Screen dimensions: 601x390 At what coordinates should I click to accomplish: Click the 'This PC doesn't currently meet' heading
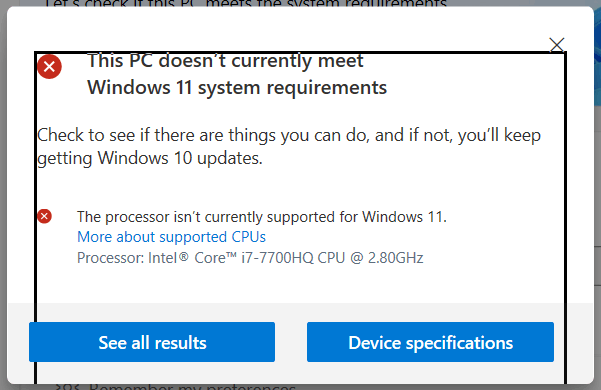click(x=225, y=61)
